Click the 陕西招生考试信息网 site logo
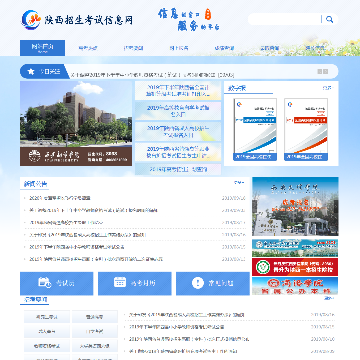 coord(77,20)
